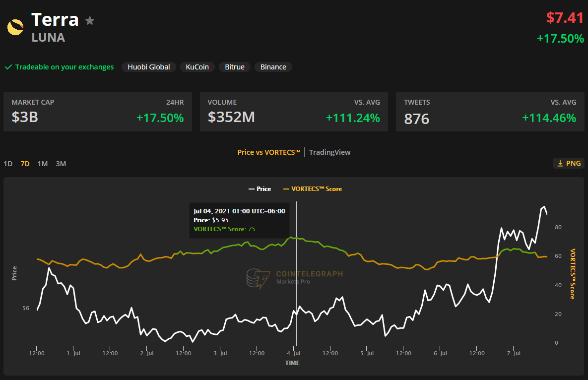
Task: Open the Huobi Global exchange link
Action: [x=148, y=67]
